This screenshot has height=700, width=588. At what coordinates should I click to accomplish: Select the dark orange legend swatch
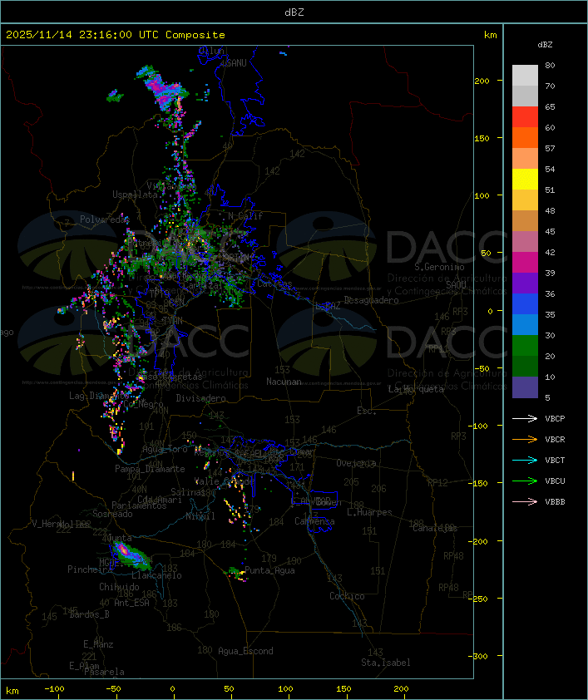pyautogui.click(x=525, y=138)
